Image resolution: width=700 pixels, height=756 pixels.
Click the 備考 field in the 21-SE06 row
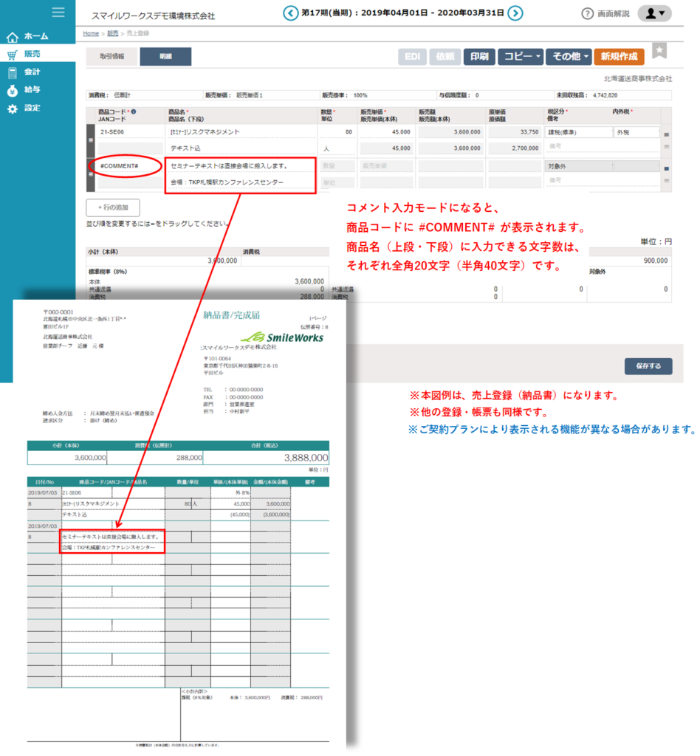tap(602, 146)
